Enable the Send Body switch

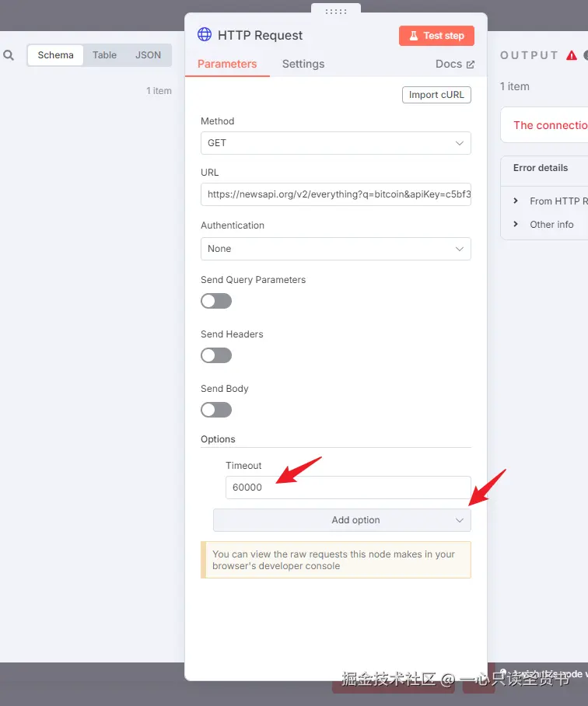216,410
